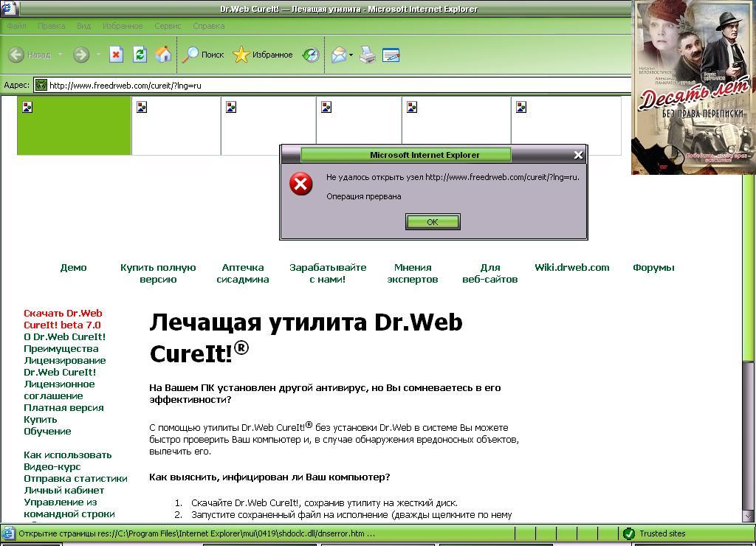The image size is (756, 546).
Task: Expand the Forward button history dropdown arrow
Action: [97, 55]
